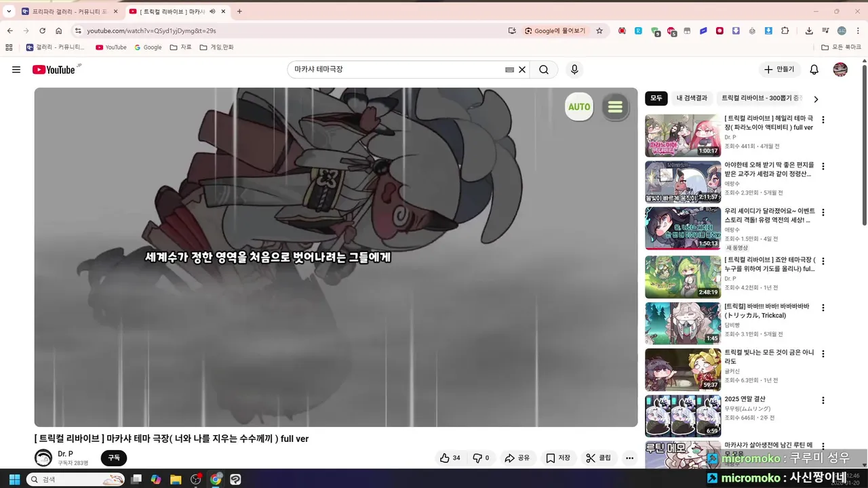The image size is (868, 488).
Task: Open the 공유 share button
Action: tap(517, 458)
